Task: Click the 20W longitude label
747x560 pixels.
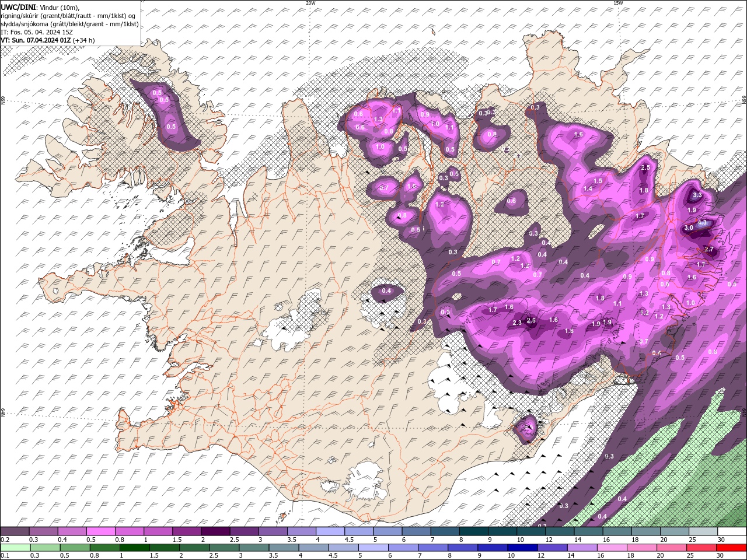Action: tap(310, 3)
